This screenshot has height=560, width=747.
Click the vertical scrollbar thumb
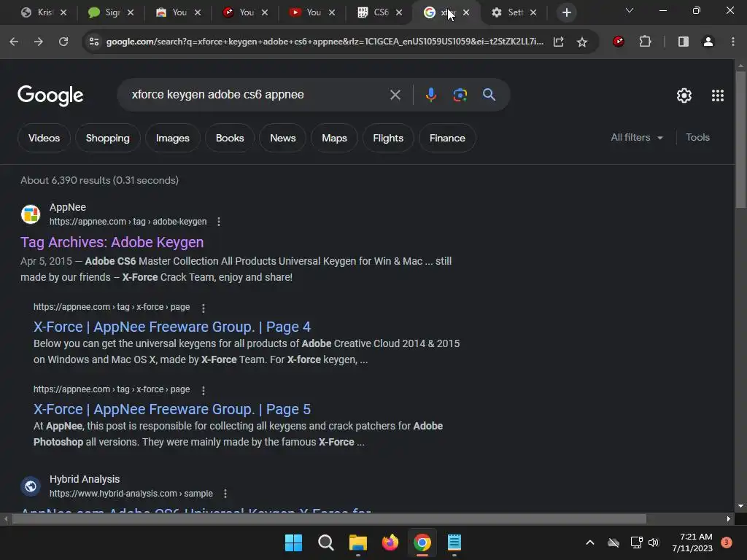click(x=740, y=139)
